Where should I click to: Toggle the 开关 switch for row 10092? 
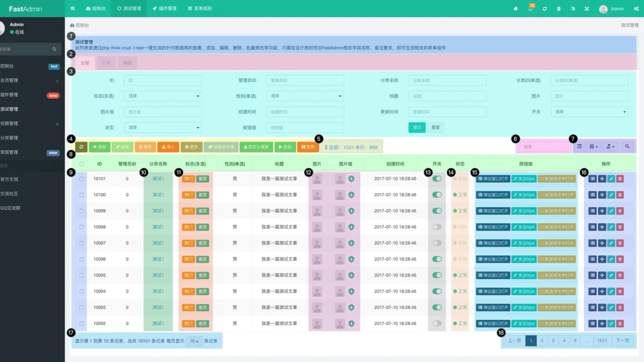click(x=437, y=323)
